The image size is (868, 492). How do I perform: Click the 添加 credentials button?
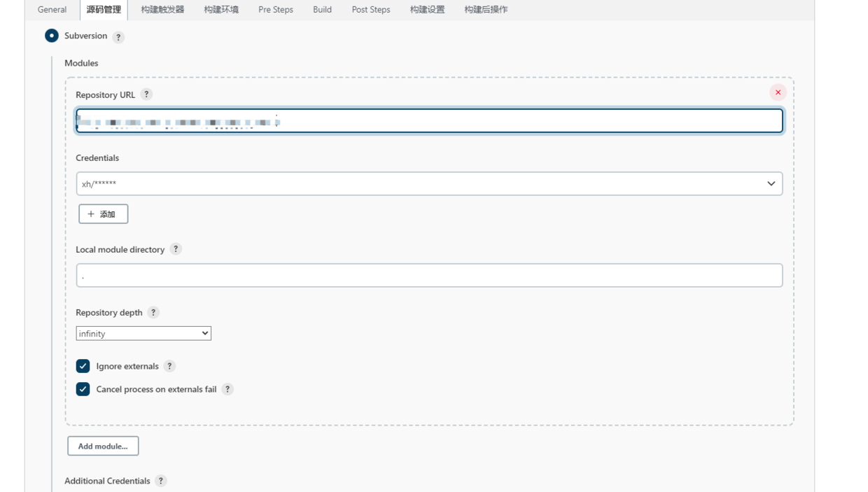[x=103, y=214]
